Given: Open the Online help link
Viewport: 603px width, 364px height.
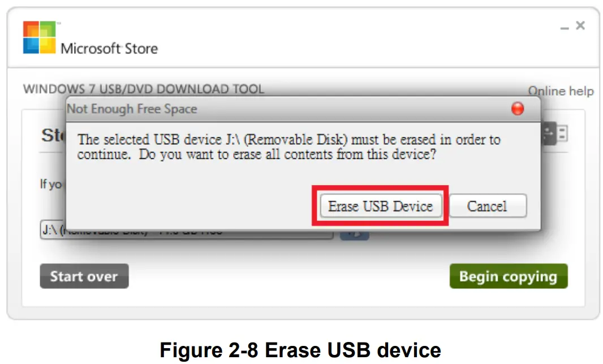Looking at the screenshot, I should pyautogui.click(x=561, y=91).
